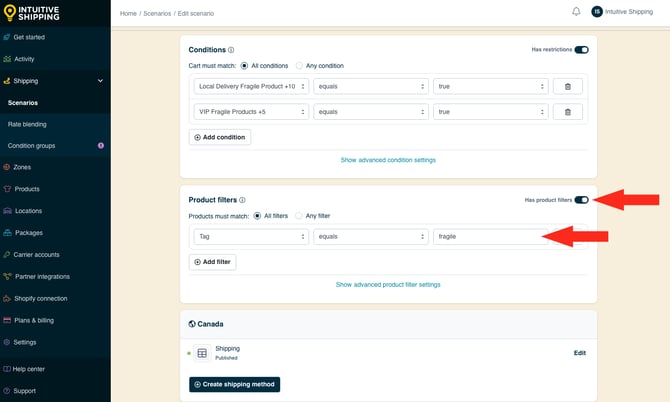This screenshot has width=670, height=402.
Task: Click the Add condition button
Action: 220,137
